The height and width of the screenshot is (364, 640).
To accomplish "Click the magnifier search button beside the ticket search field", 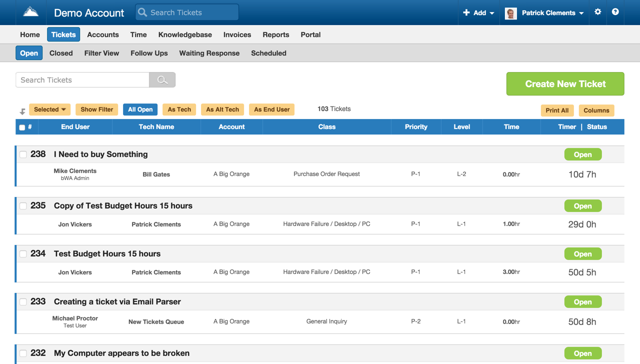I will tap(162, 80).
